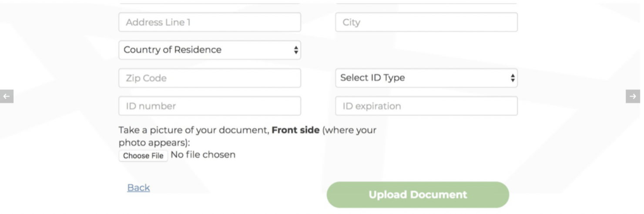Open the Select ID Type dropdown
Screen dimensions: 644x214
pyautogui.click(x=426, y=78)
